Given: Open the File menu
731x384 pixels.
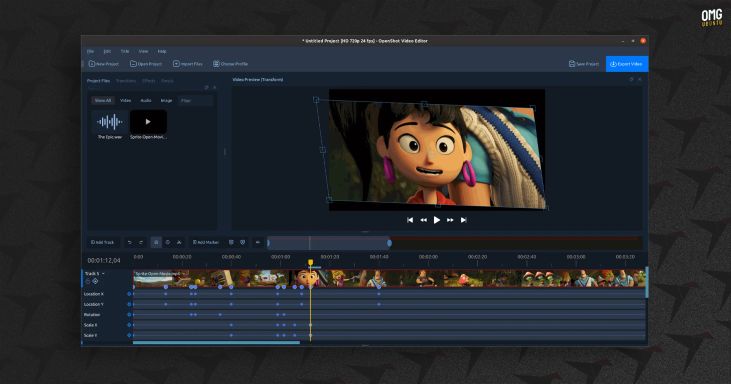Looking at the screenshot, I should click(x=90, y=51).
